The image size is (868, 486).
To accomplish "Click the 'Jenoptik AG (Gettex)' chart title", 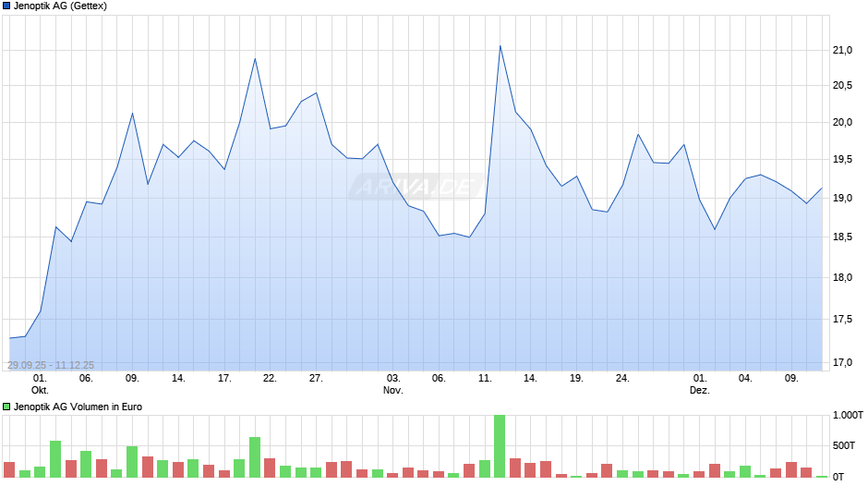I will [60, 6].
